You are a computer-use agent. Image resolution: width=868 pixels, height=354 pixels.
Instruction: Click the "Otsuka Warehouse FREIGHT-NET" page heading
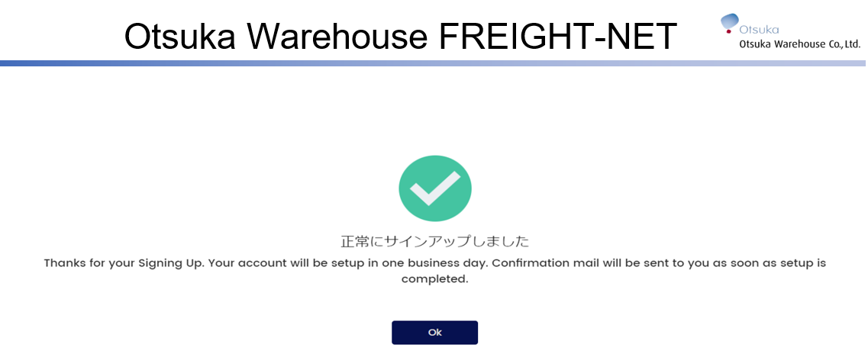tap(401, 37)
